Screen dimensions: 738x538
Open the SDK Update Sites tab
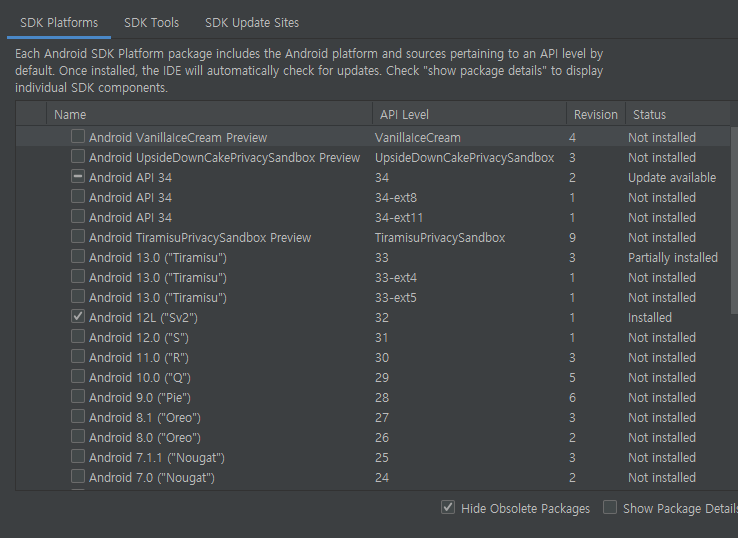[x=252, y=23]
